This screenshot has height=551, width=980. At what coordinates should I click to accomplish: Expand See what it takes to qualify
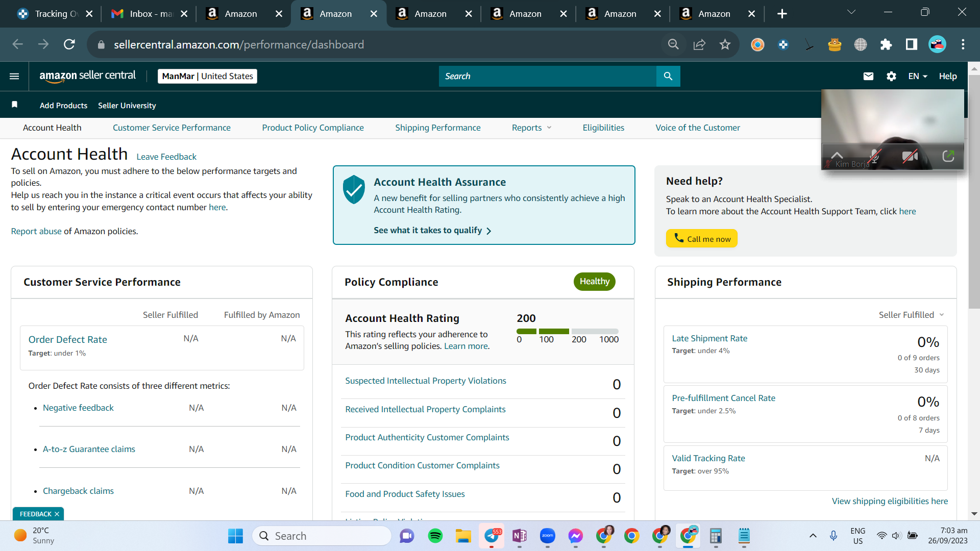coord(432,231)
